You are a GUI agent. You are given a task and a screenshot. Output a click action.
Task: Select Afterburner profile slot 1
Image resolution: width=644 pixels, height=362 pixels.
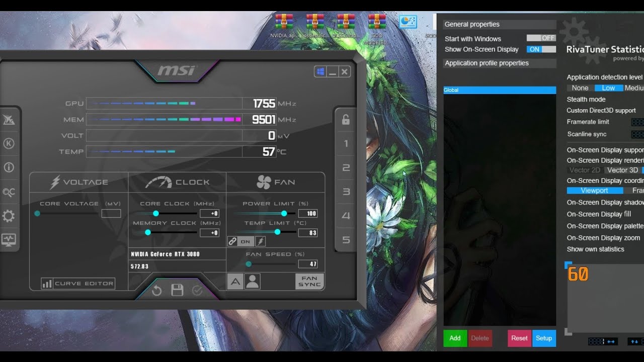click(x=346, y=144)
